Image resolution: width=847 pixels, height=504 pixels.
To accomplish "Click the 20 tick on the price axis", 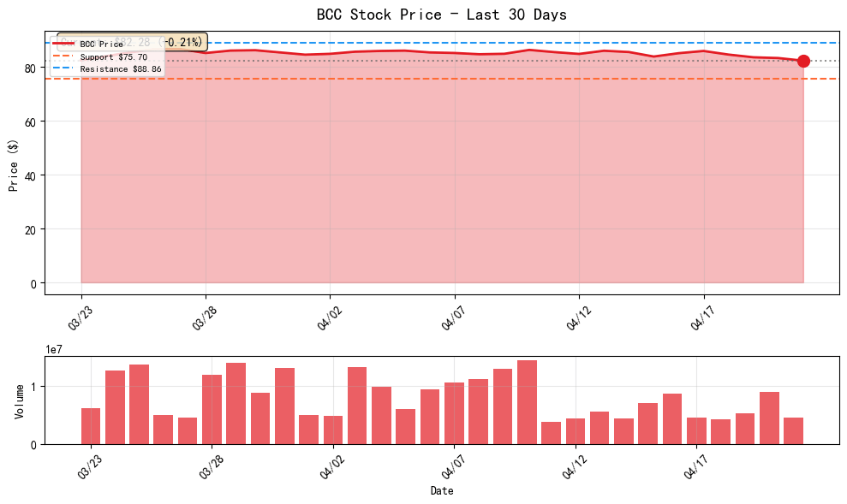I will [33, 229].
